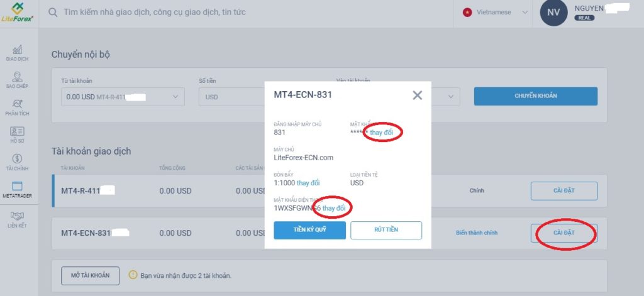
Task: Open the Liên Kết handshake icon
Action: (x=17, y=216)
